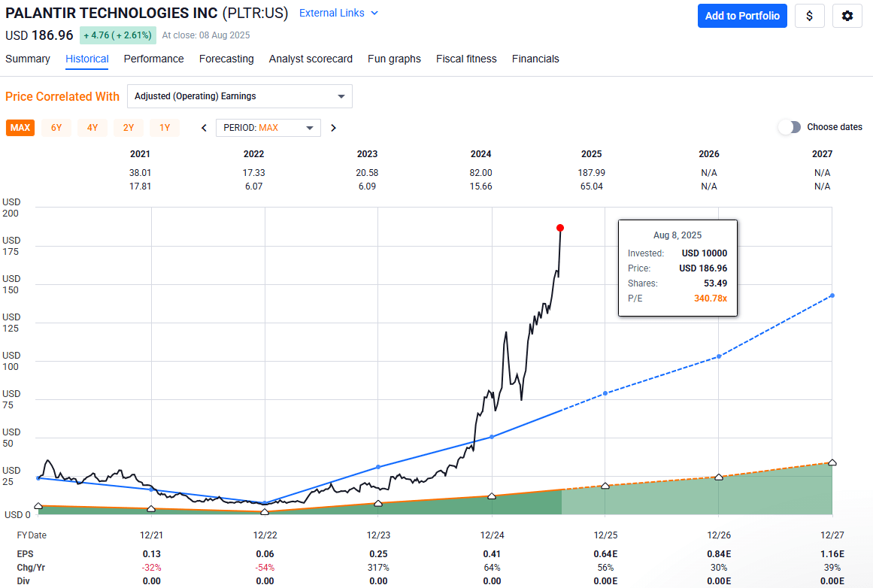Open the Analyst scorecard view
873x588 pixels.
point(311,59)
